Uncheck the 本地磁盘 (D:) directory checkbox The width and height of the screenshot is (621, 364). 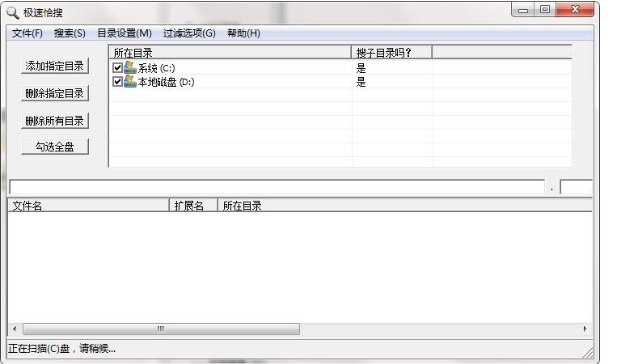pos(117,82)
